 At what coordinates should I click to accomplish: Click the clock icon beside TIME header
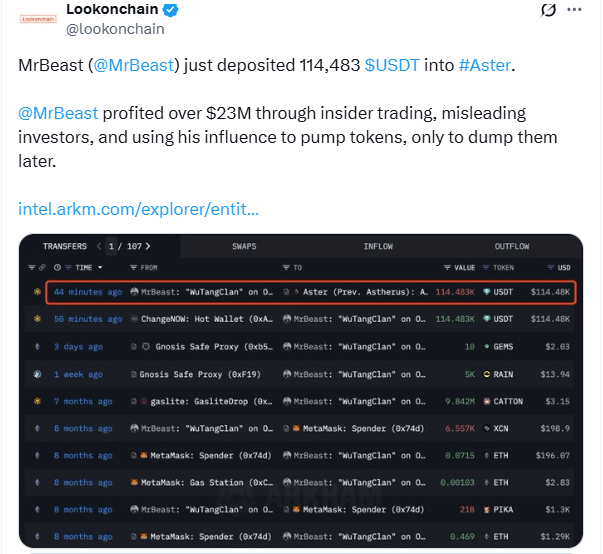(x=57, y=268)
